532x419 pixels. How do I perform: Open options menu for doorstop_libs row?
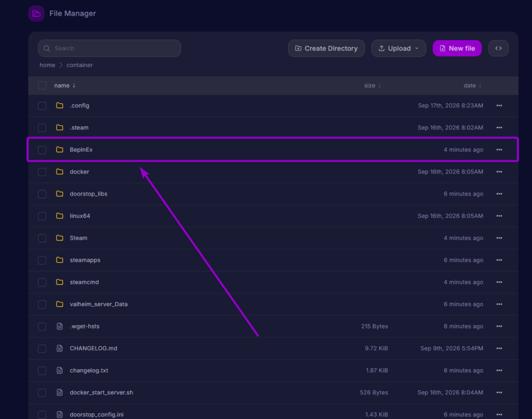(499, 194)
